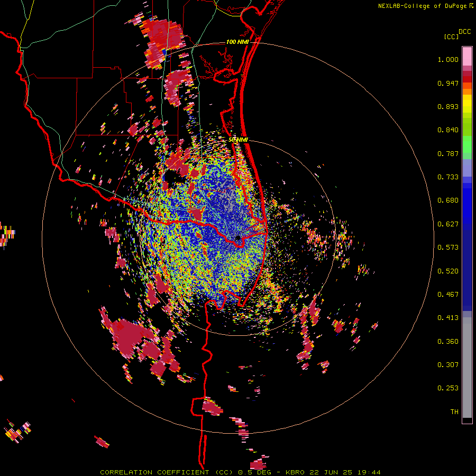Click the TH threshold label
Viewport: 476px width, 476px height.
(x=454, y=412)
